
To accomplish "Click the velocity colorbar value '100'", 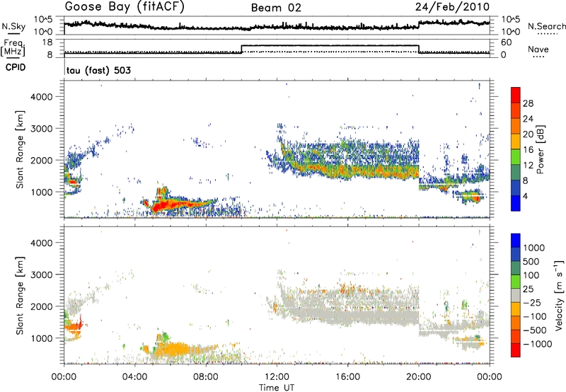I will click(x=531, y=275).
